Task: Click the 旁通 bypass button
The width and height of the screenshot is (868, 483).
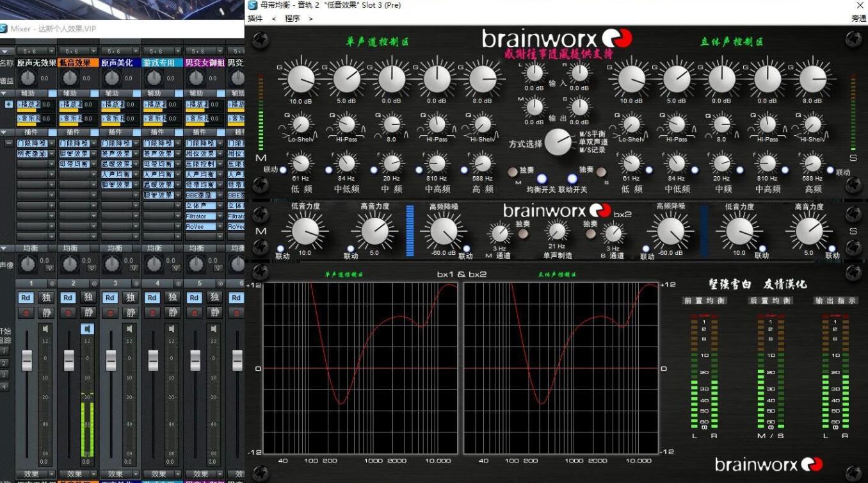Action: pyautogui.click(x=858, y=19)
